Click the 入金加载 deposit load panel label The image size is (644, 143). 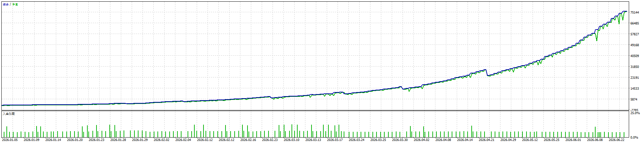(9, 114)
